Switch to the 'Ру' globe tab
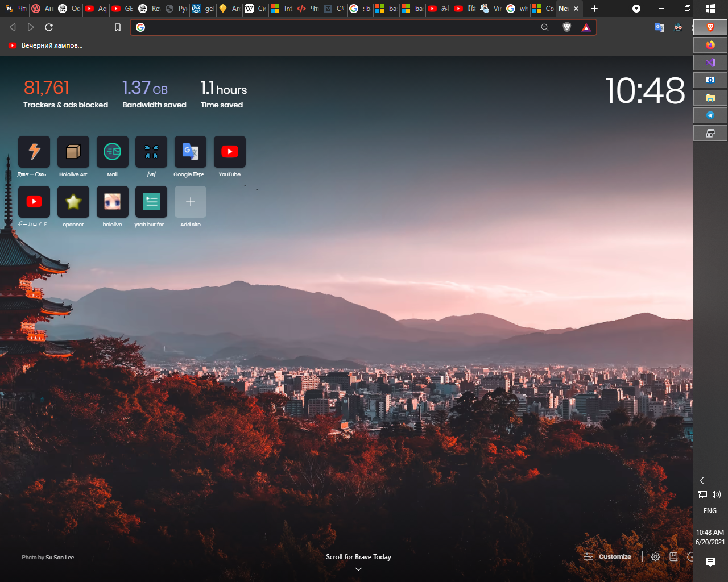Screen dimensions: 728x582 tap(176, 9)
